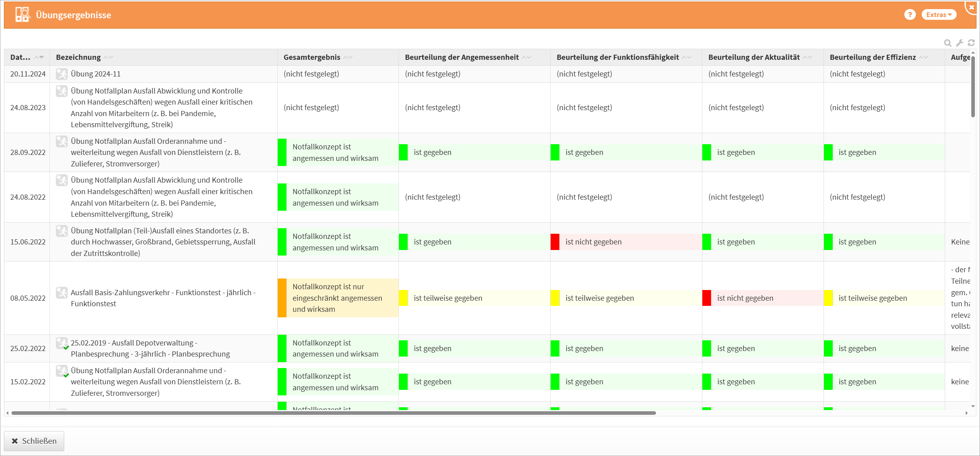Click the magnifier search icon above the table
The image size is (980, 456).
point(948,43)
